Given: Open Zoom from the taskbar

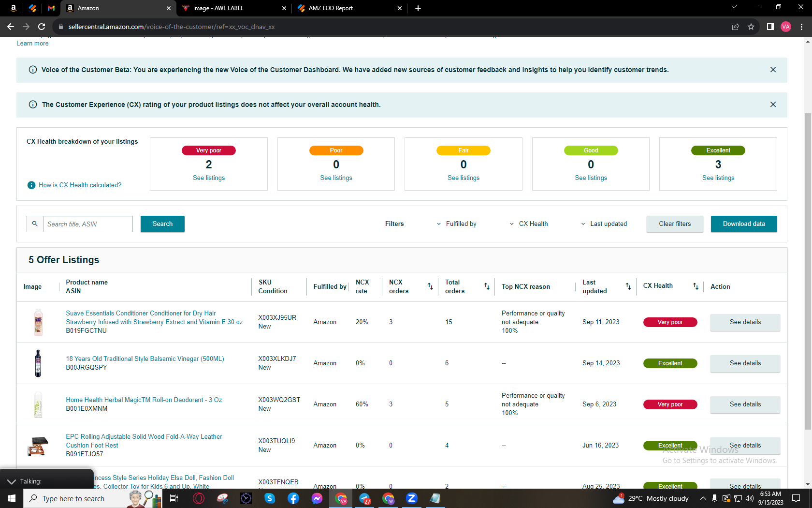Looking at the screenshot, I should click(412, 498).
